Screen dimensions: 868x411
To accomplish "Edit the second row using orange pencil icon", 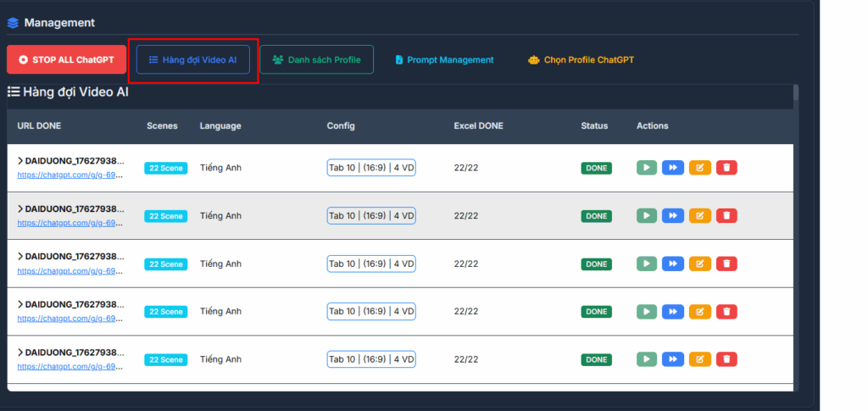I will [x=699, y=216].
